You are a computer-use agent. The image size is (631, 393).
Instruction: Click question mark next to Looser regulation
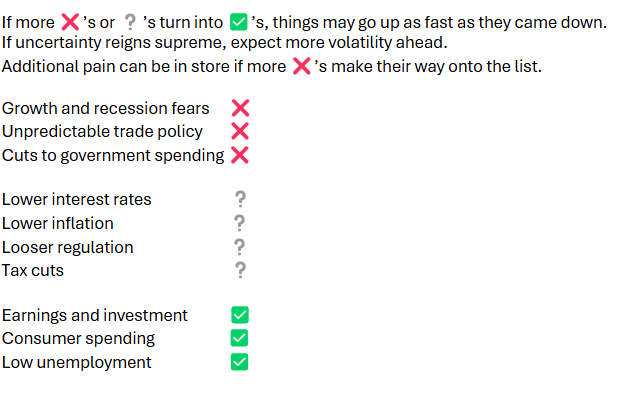pos(240,247)
